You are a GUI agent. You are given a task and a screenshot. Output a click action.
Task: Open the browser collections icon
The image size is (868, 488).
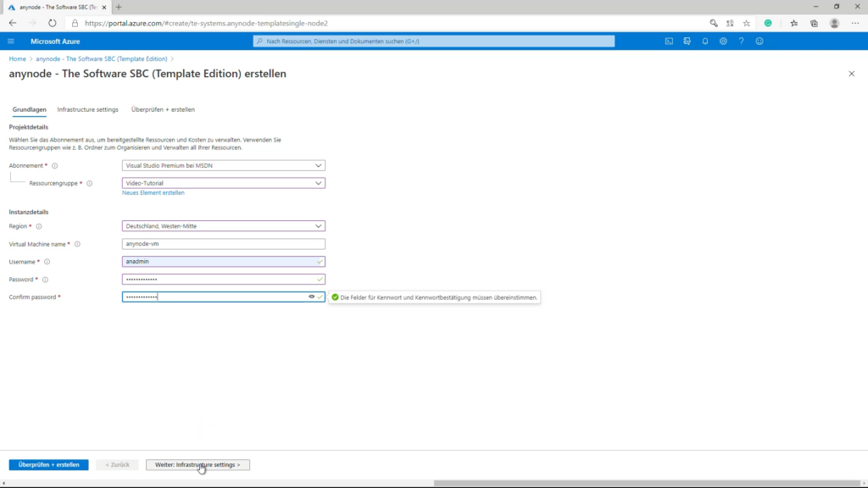click(x=814, y=23)
